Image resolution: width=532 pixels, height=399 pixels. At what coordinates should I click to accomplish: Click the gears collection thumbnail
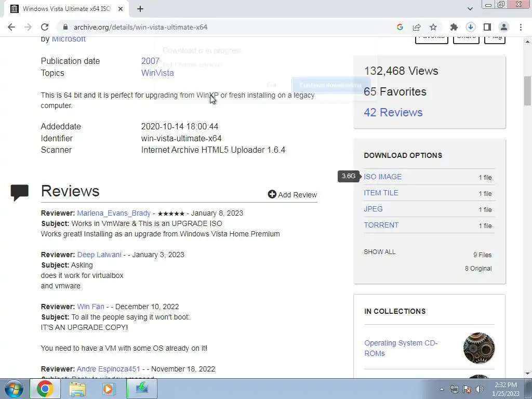point(478,348)
